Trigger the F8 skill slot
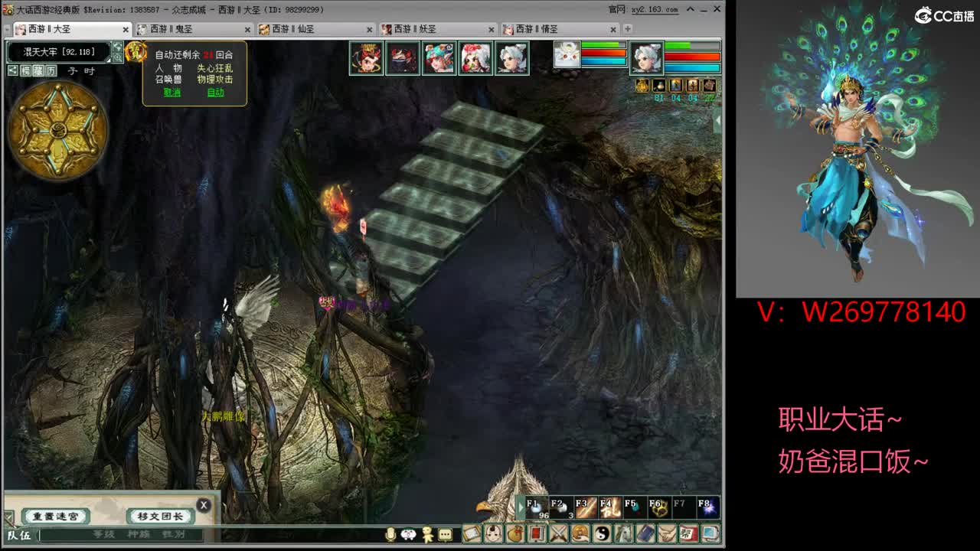This screenshot has width=980, height=551. click(709, 507)
